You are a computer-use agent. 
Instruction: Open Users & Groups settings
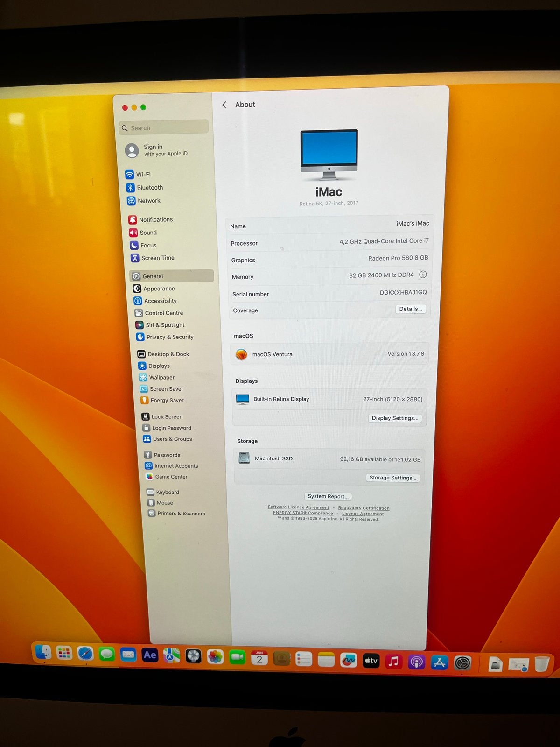click(168, 439)
